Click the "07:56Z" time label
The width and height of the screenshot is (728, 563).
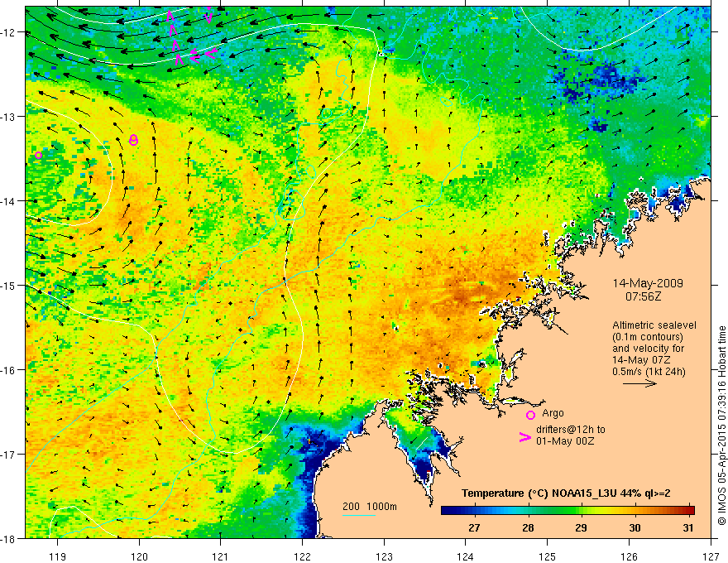click(643, 296)
